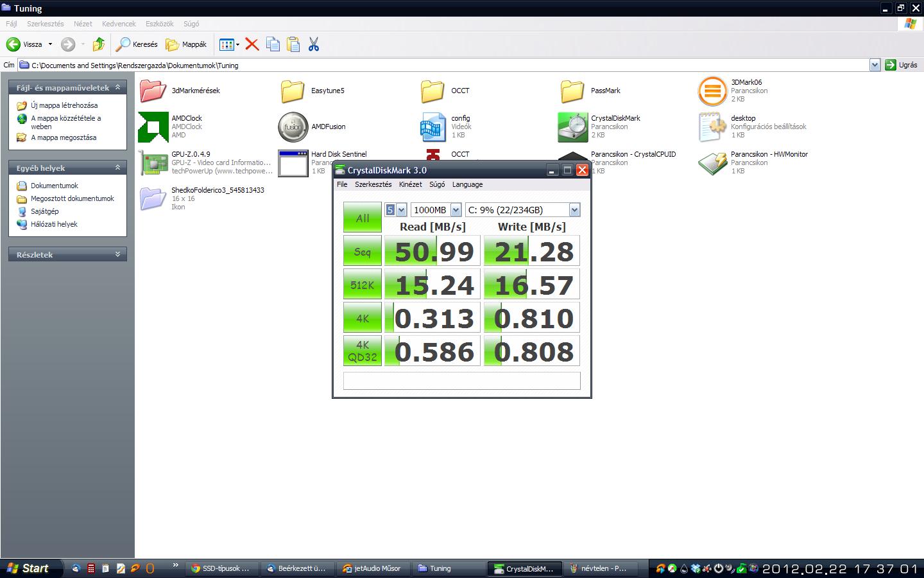The width and height of the screenshot is (924, 578).
Task: Start the 4K benchmark test
Action: click(x=363, y=318)
